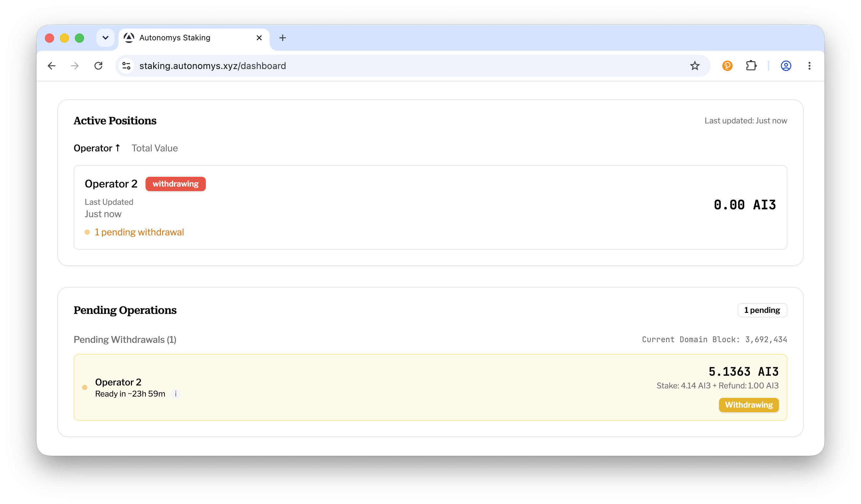This screenshot has width=861, height=504.
Task: Click the Autonomys favicon in the tab
Action: click(x=129, y=37)
